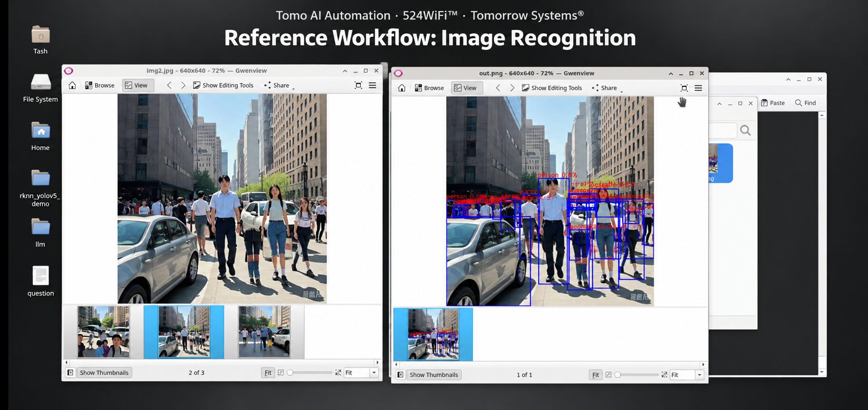Screen dimensions: 868x410
Task: Click the zoom-to-fill icon in the img2.jpg status bar
Action: [x=338, y=372]
